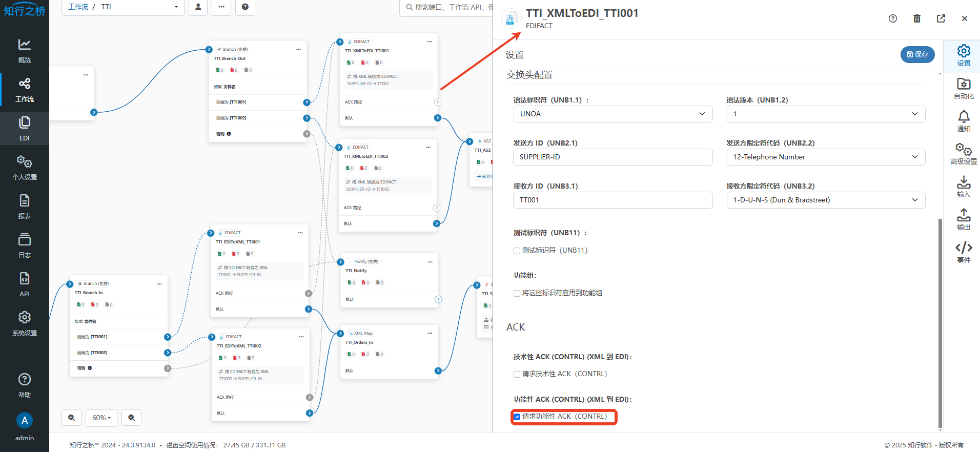Image resolution: width=980 pixels, height=452 pixels.
Task: Open the 事件 events code icon
Action: (964, 252)
